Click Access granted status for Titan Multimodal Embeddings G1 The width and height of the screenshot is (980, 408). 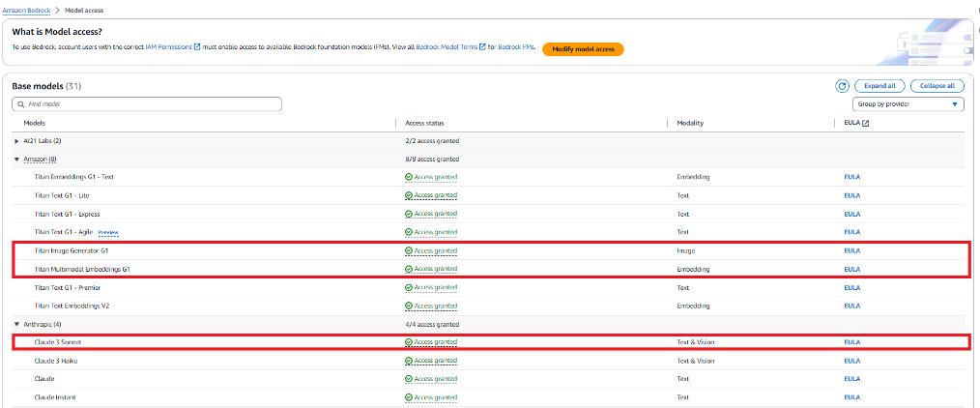click(x=431, y=270)
